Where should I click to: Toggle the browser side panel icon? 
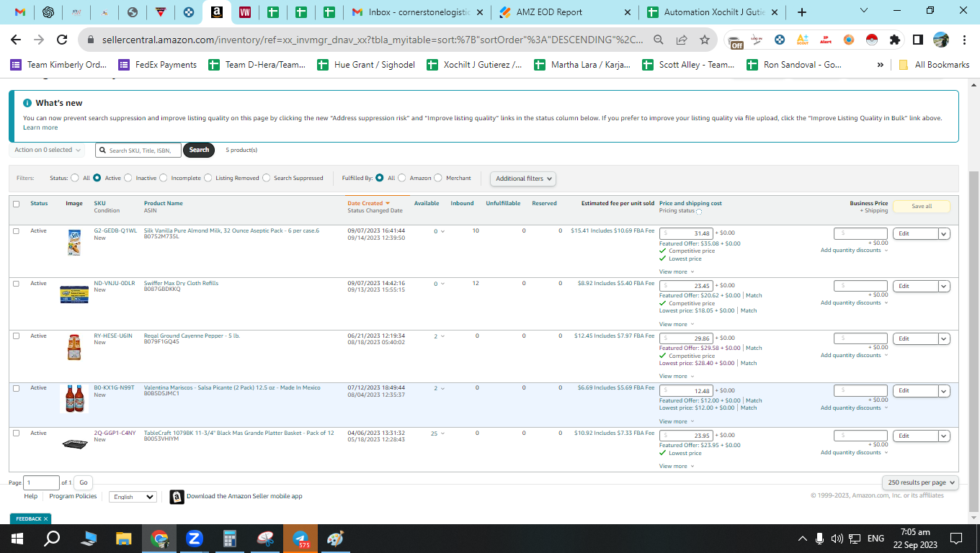click(x=918, y=40)
